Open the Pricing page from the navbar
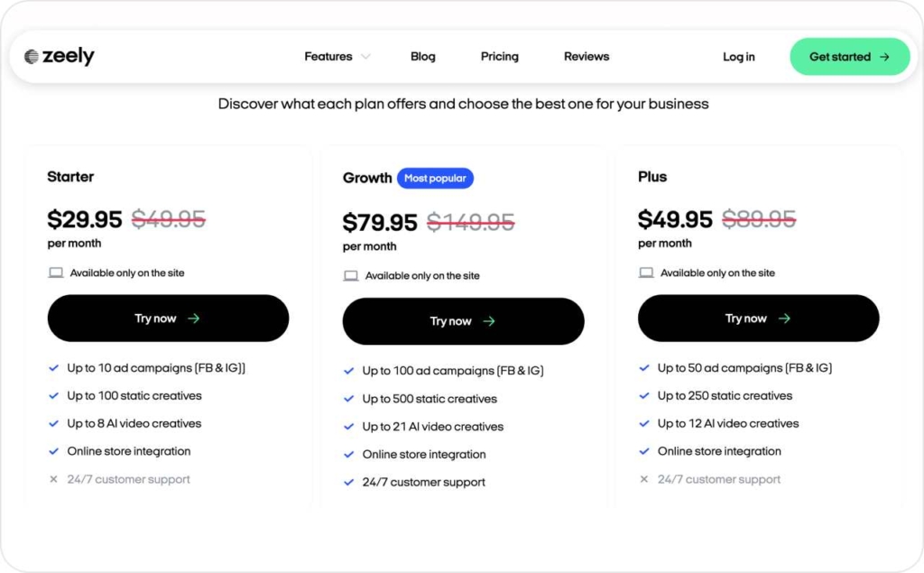Screen dimensions: 924x573 499,56
